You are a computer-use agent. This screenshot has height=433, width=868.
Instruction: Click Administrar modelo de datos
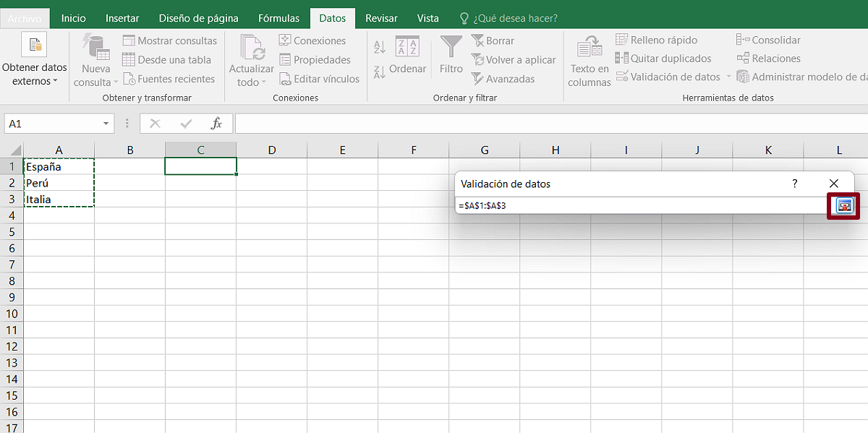pos(802,77)
